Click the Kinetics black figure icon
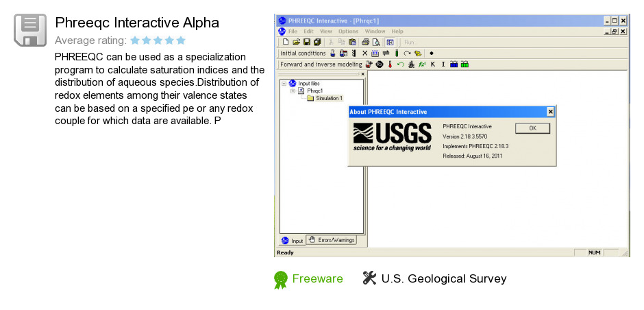The height and width of the screenshot is (310, 644). coord(412,64)
